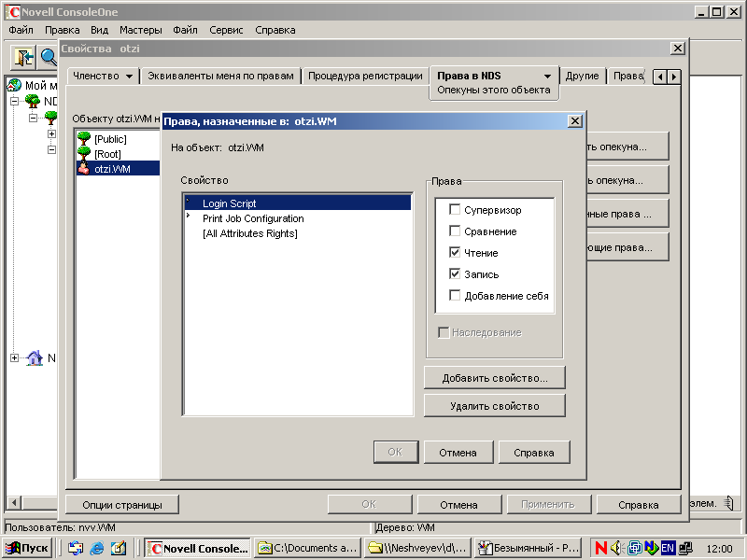
Task: Select the Print Job Configuration property
Action: [x=297, y=218]
